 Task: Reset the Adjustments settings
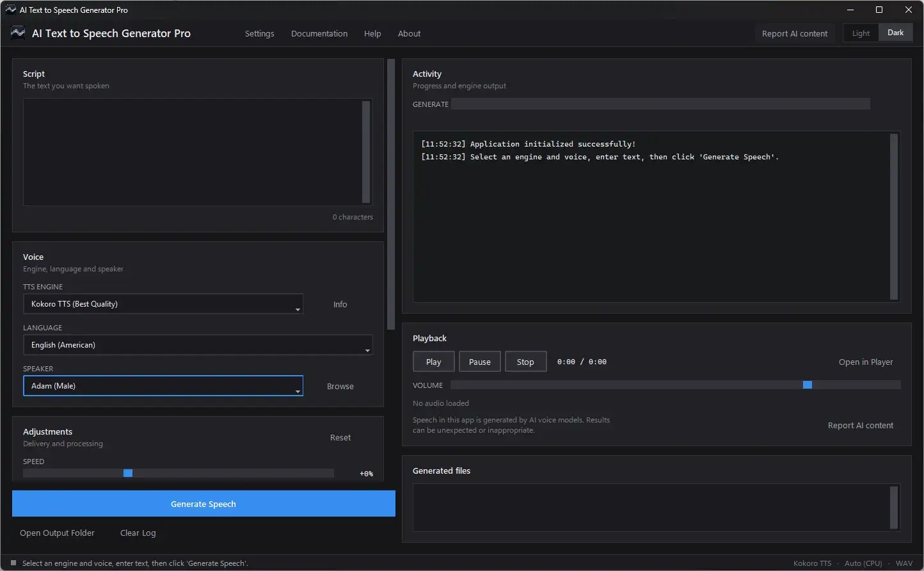pyautogui.click(x=340, y=437)
